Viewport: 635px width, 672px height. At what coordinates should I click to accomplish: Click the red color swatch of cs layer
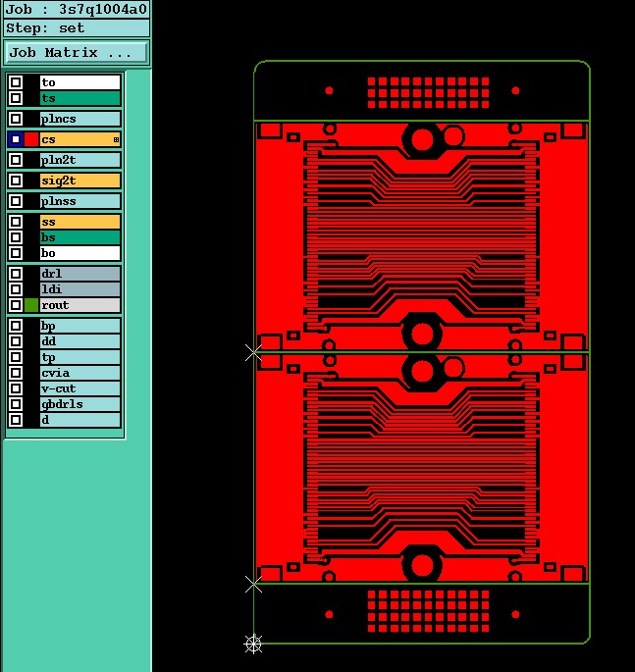coord(31,139)
